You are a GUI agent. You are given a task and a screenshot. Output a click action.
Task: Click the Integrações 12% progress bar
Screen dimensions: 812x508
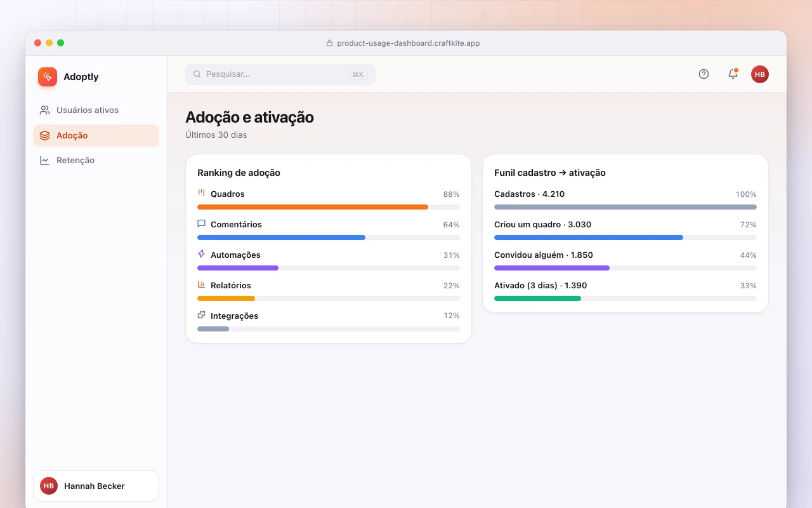[329, 329]
